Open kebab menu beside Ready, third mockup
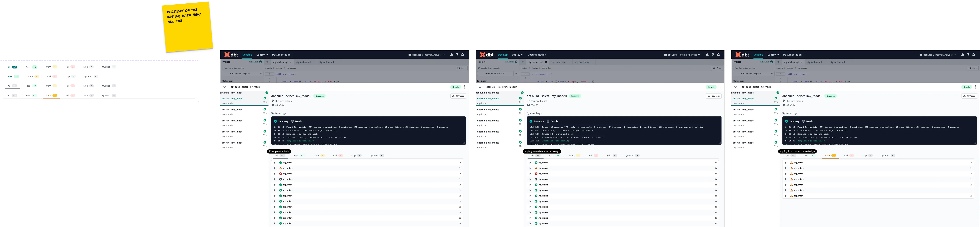This screenshot has width=980, height=227. [976, 87]
